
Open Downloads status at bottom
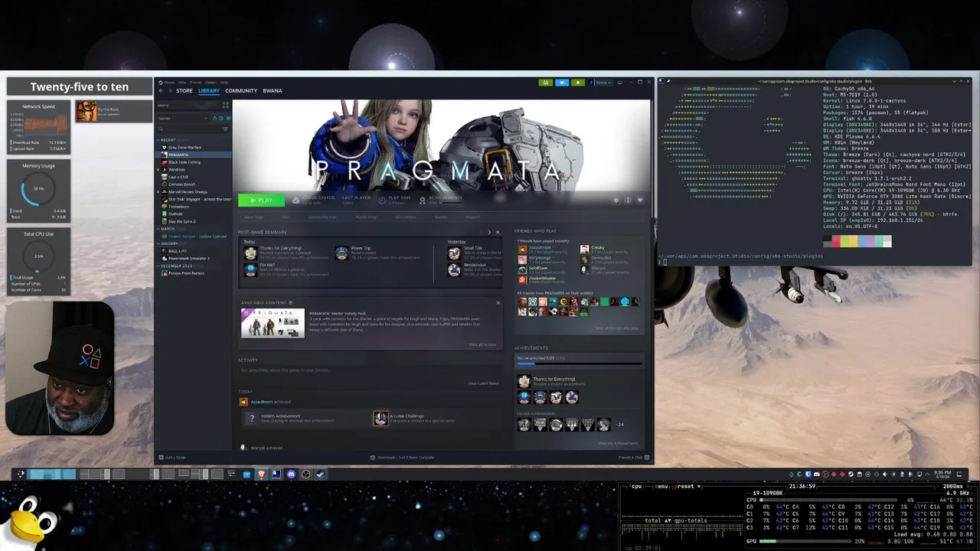pyautogui.click(x=402, y=458)
